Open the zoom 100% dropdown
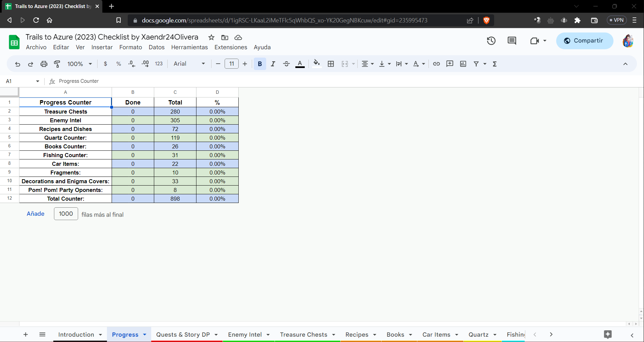 click(79, 64)
